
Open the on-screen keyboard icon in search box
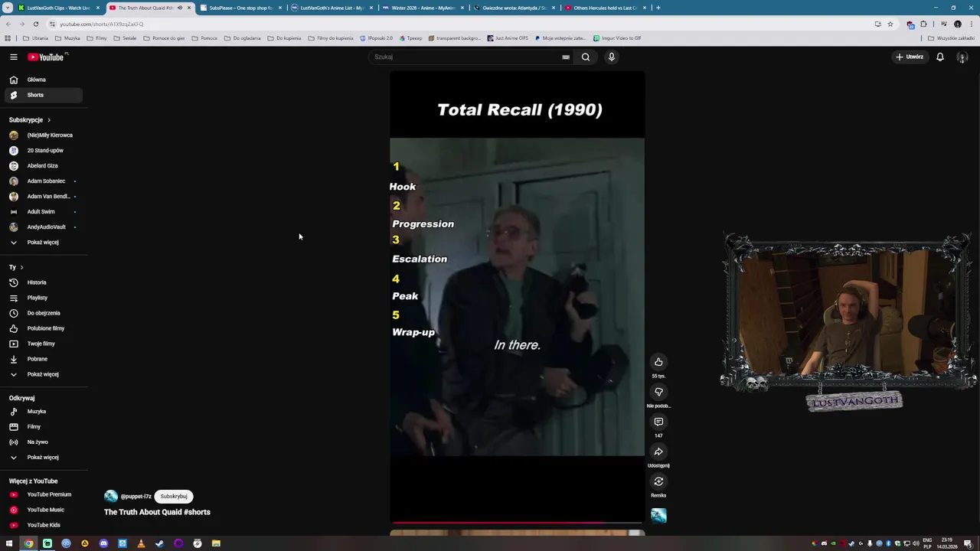click(x=566, y=57)
